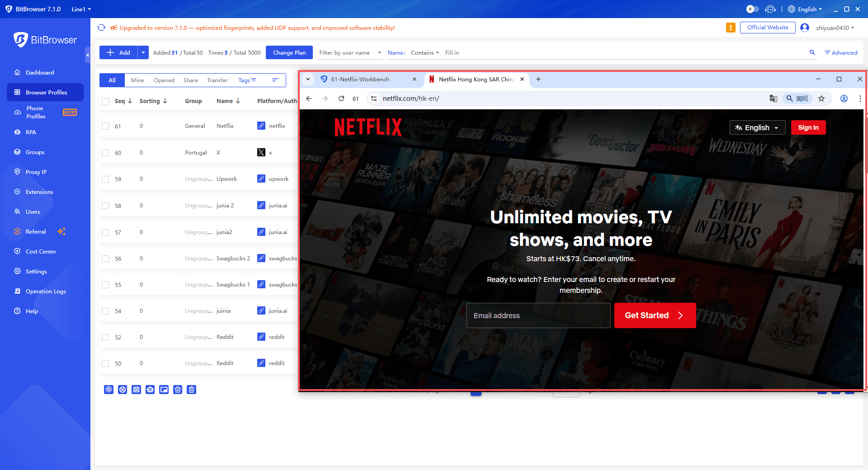
Task: Check the checkbox for profile row 61
Action: [x=105, y=126]
